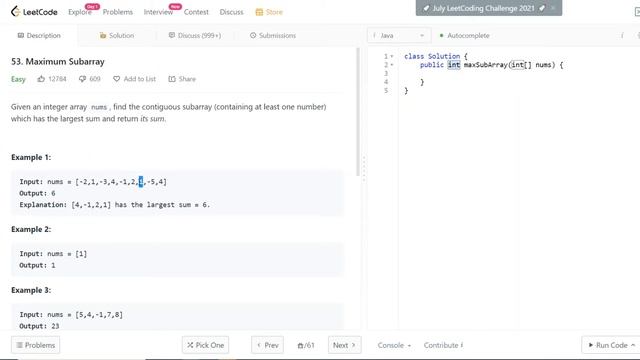Click the Store basket icon
This screenshot has width=640, height=360.
tap(259, 12)
